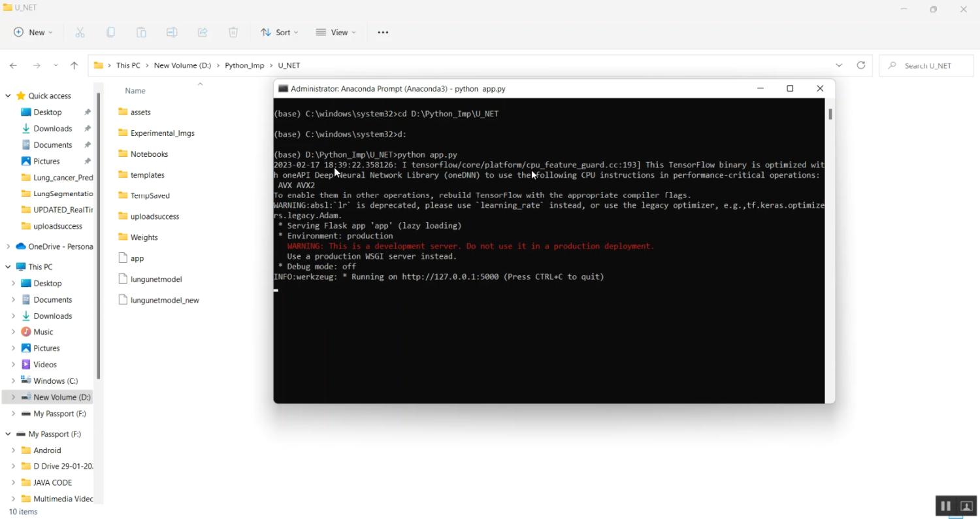
Task: Click the Rename icon in Explorer toolbar
Action: point(172,32)
